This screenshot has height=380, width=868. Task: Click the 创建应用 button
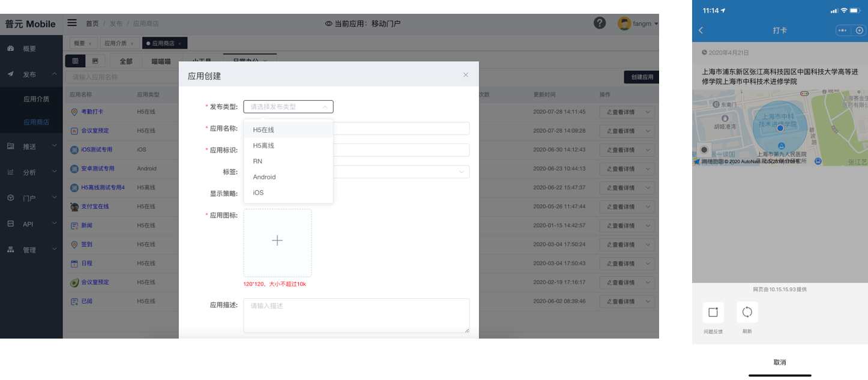641,77
